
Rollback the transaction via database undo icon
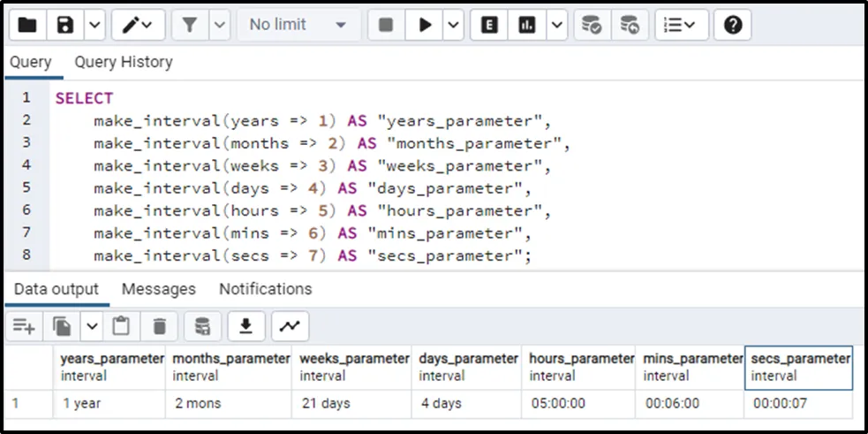coord(629,26)
